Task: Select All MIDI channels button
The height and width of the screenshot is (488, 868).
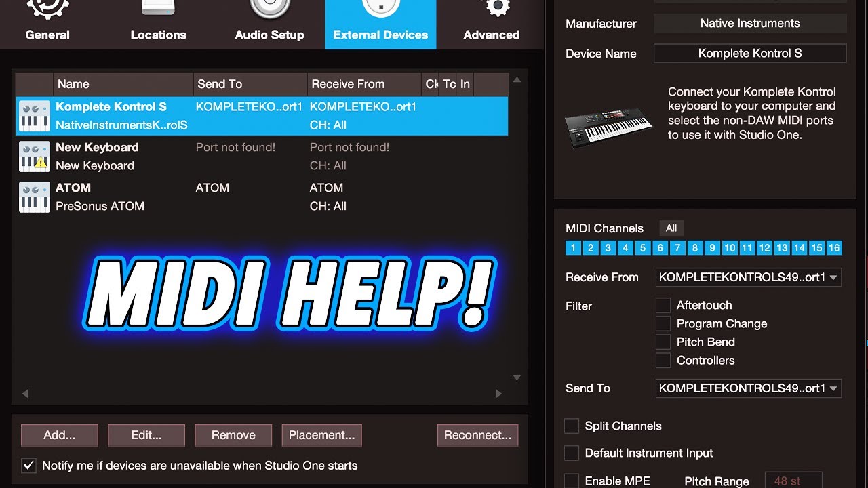Action: (671, 228)
